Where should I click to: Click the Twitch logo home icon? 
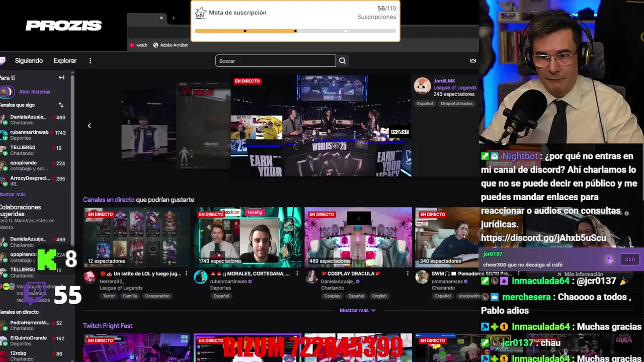(3, 61)
